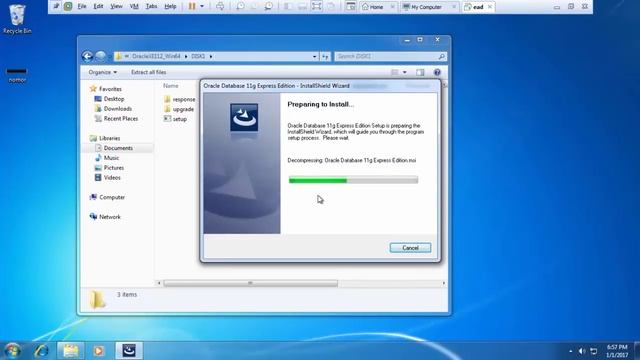
Task: Click the volume speaker tray icon
Action: tap(582, 351)
